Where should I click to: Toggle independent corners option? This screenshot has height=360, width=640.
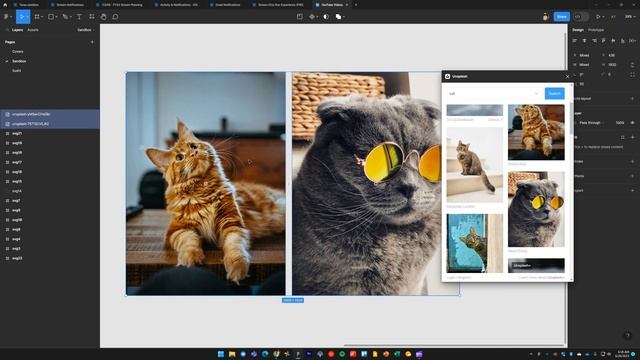tap(632, 74)
